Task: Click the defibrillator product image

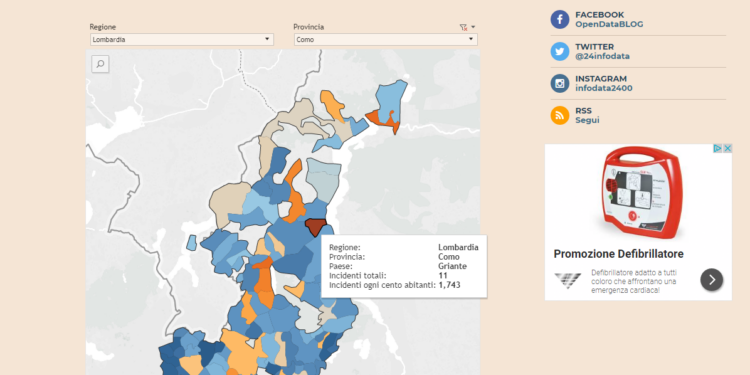Action: [x=642, y=194]
